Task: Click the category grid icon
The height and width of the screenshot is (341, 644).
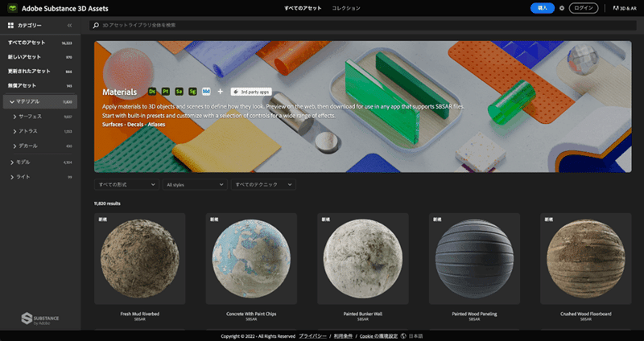Action: (10, 26)
